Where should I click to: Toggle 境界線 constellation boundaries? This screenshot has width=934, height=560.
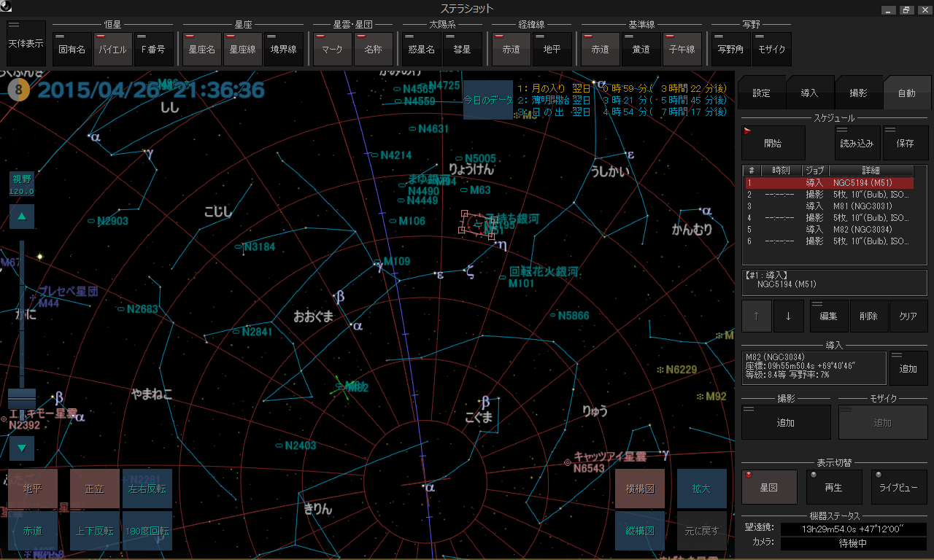(x=284, y=50)
